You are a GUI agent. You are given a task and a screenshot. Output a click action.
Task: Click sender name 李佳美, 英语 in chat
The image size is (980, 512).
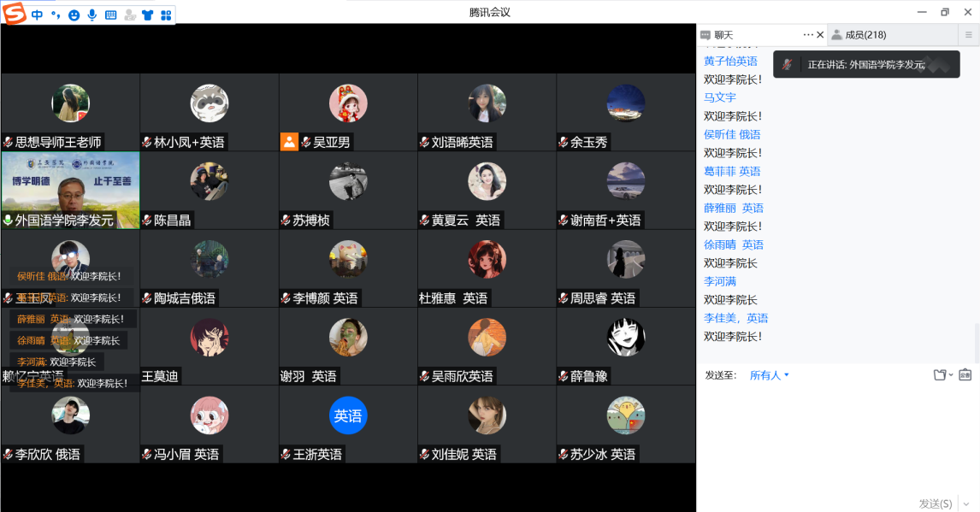[x=735, y=318]
